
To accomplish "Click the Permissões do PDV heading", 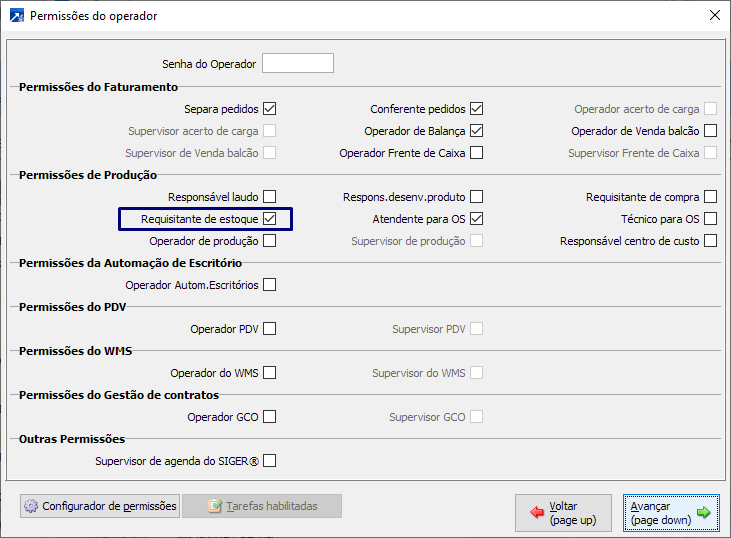I will 72,307.
